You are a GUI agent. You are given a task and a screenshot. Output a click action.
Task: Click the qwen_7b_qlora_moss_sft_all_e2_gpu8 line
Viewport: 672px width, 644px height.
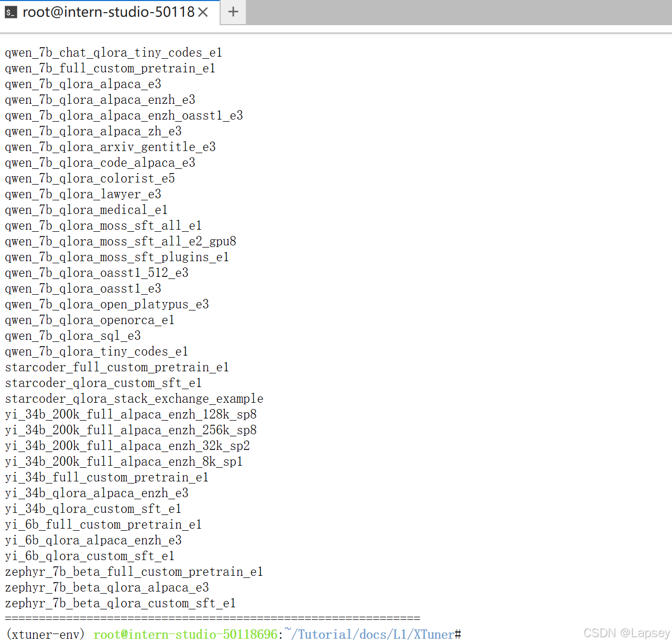(121, 242)
